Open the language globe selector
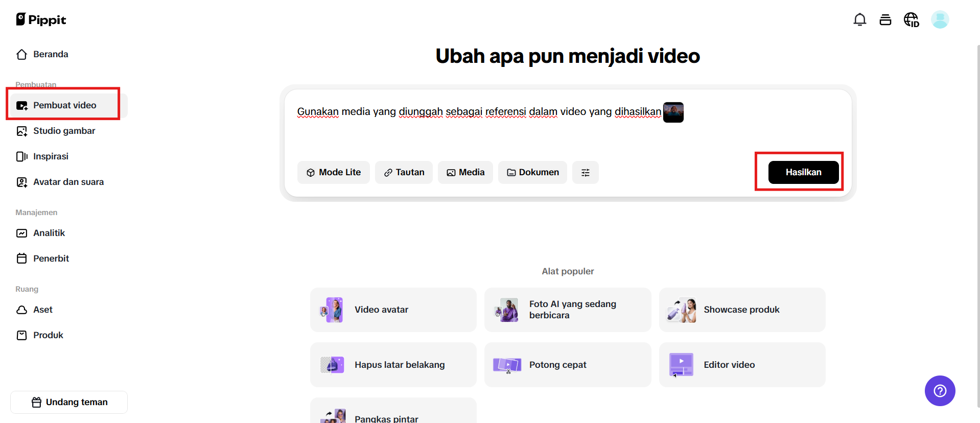 click(x=911, y=20)
